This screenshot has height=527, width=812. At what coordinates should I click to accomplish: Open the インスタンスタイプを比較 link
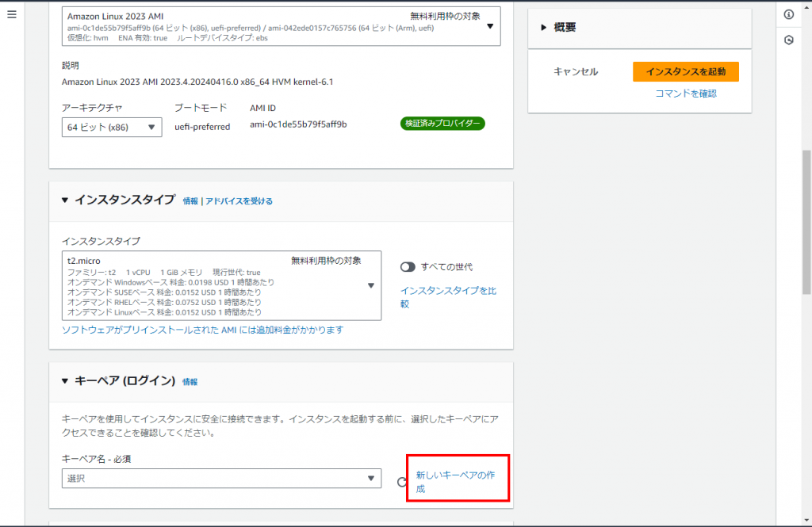[448, 297]
